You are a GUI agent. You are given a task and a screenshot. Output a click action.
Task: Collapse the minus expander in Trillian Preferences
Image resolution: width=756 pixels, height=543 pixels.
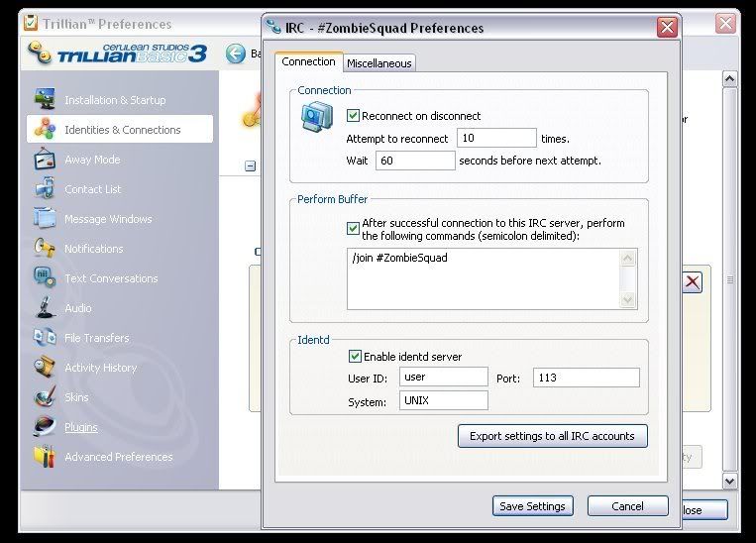(251, 165)
